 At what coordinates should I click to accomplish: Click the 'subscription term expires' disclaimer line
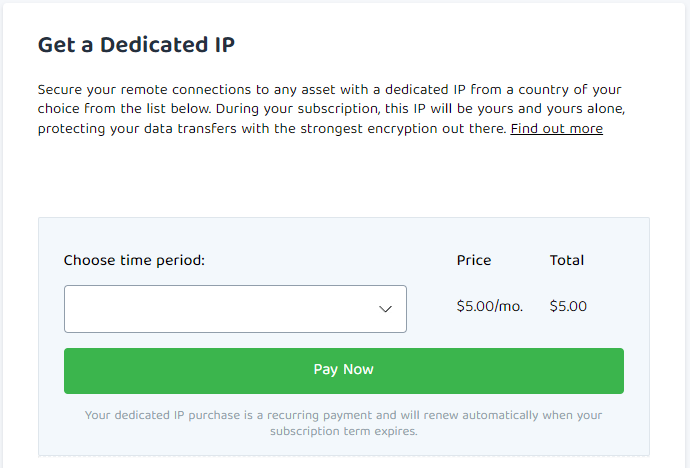[343, 432]
